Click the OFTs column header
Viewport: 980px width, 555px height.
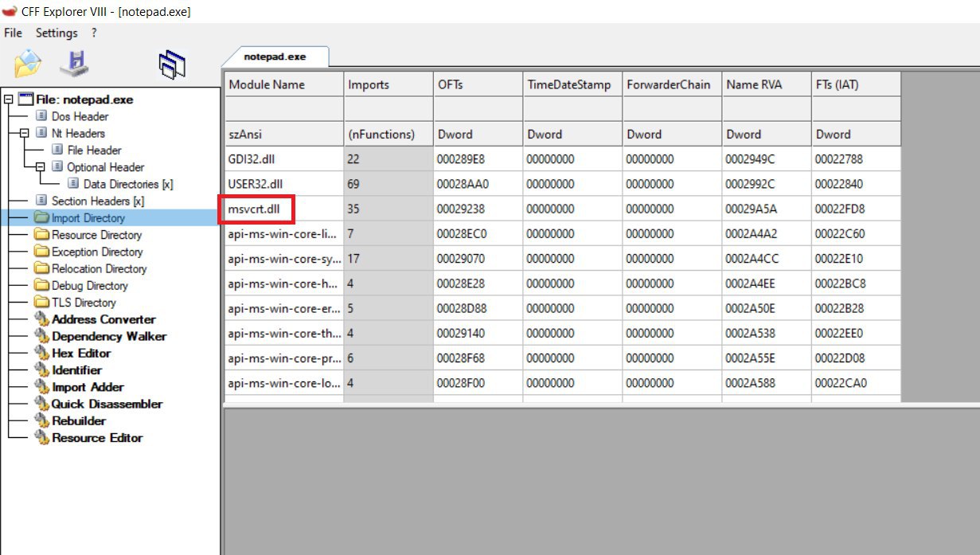478,84
